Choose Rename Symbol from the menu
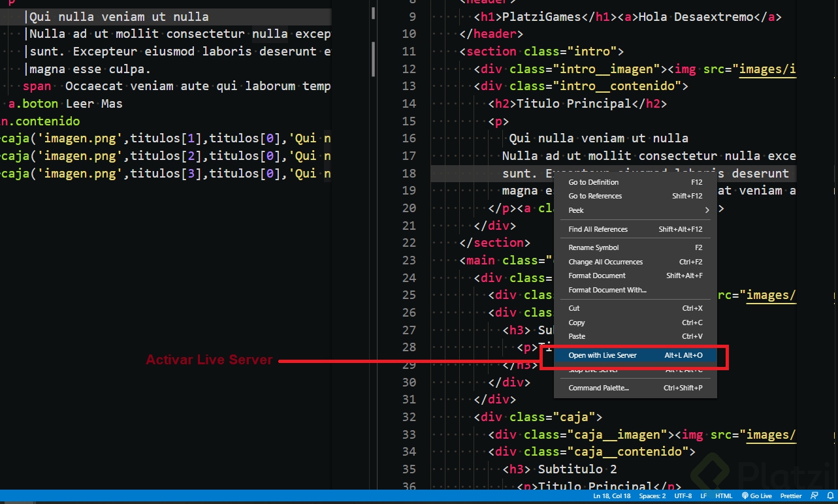Screen dimensions: 838x504 point(636,247)
